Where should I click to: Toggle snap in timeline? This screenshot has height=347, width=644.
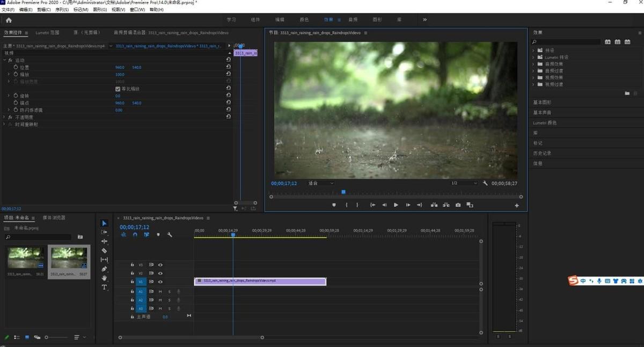135,235
